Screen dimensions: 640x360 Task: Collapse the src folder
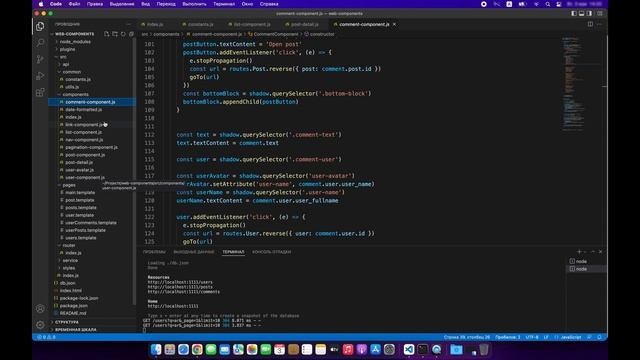[63, 57]
